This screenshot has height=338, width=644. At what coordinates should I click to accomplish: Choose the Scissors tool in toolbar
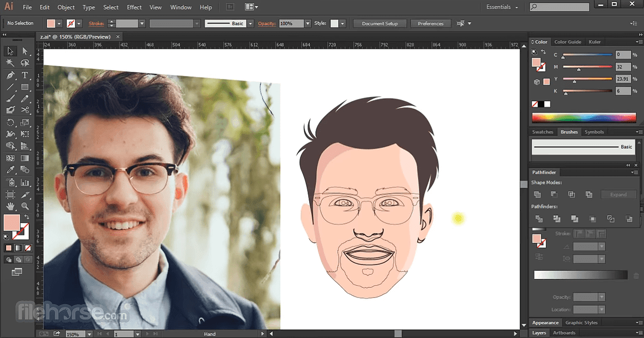point(25,110)
